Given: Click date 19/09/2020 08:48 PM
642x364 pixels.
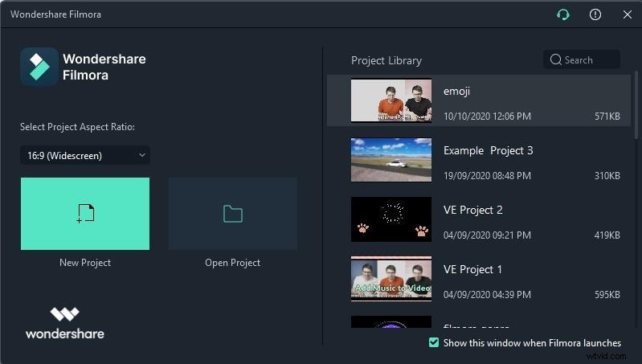Looking at the screenshot, I should pyautogui.click(x=487, y=176).
